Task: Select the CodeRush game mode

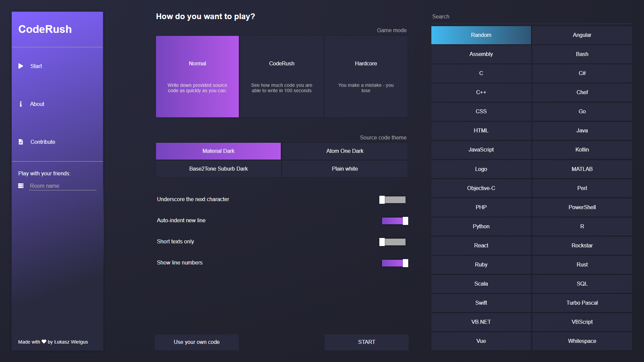Action: coord(281,76)
